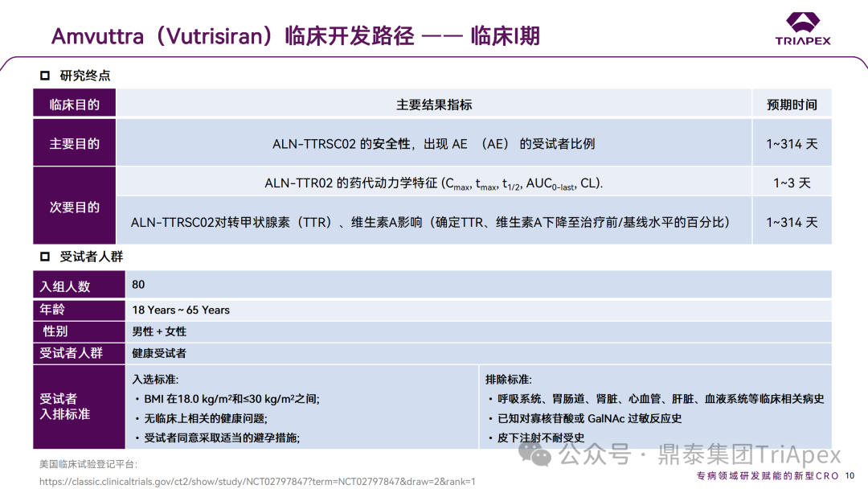Click the 排除标准: heading
Screen dimensions: 868x489
(x=509, y=380)
